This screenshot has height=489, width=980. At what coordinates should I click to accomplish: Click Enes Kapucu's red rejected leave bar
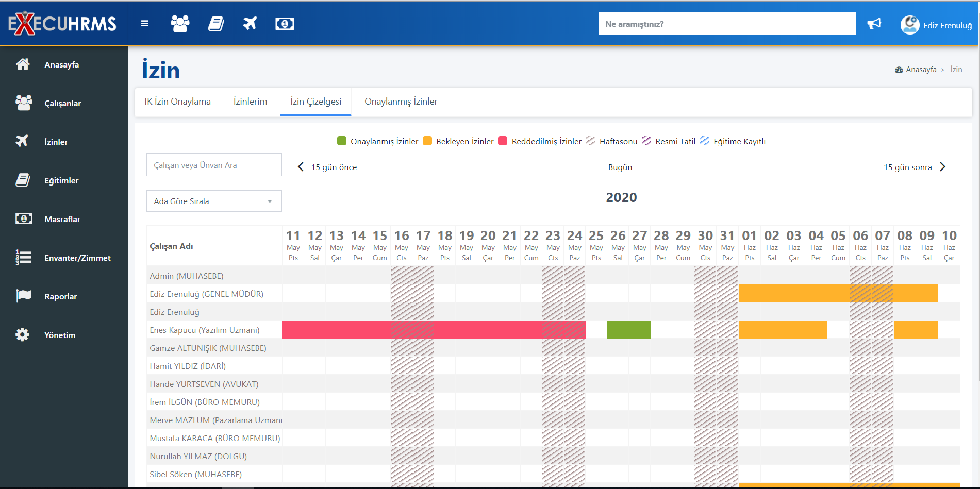[x=433, y=330]
